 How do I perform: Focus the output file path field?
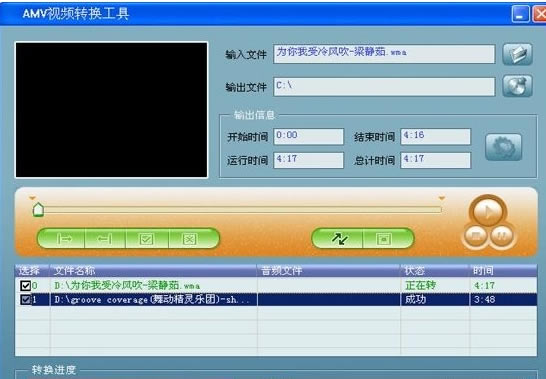(384, 87)
